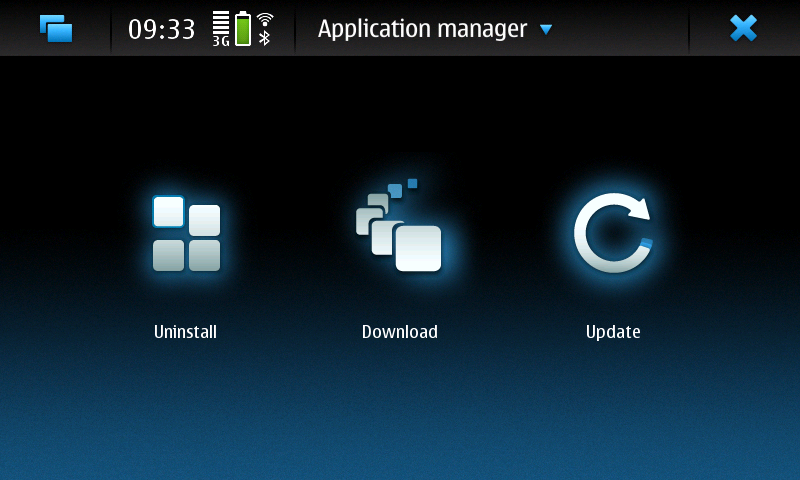Click highlighted top-left square of Uninstall icon

tap(168, 212)
